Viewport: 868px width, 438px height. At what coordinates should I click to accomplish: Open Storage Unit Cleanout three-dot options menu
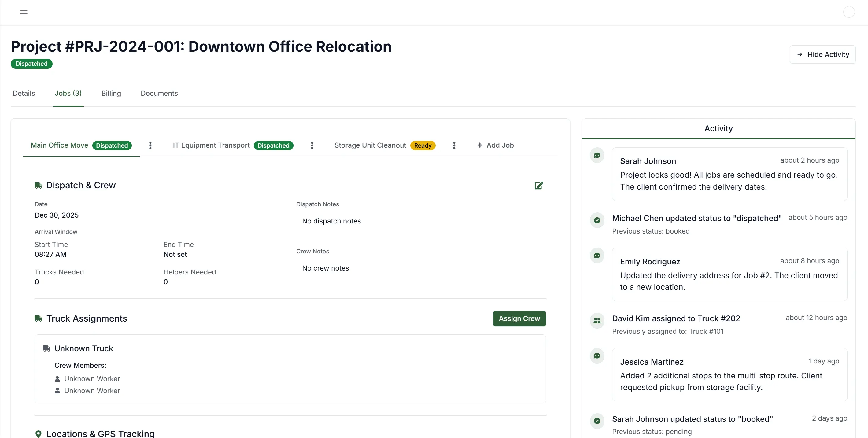coord(454,145)
